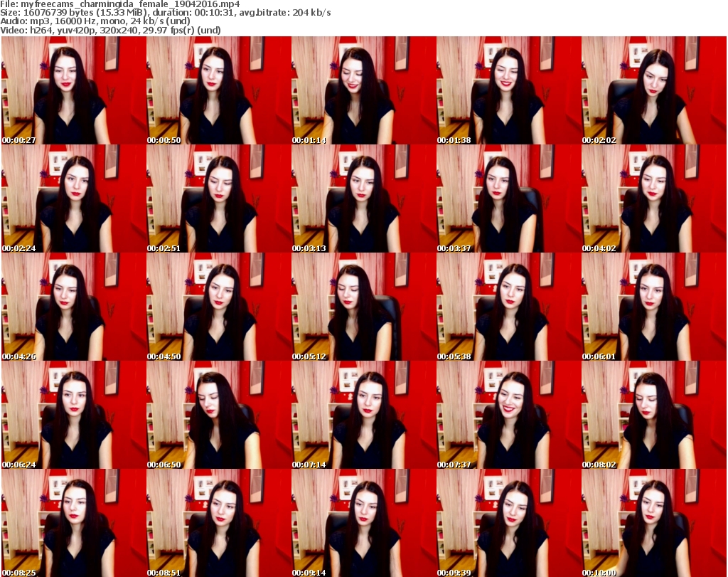Click the 00:03:13 frame
The image size is (728, 577).
pyautogui.click(x=363, y=198)
